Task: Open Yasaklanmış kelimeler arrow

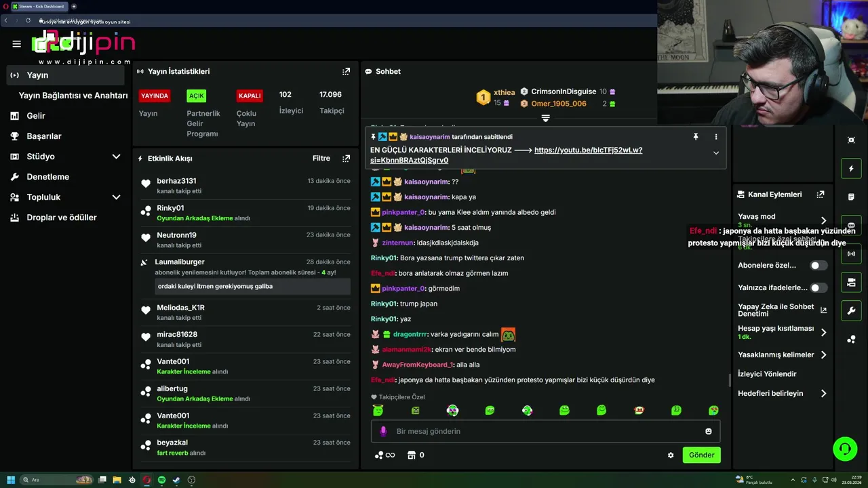Action: point(823,354)
